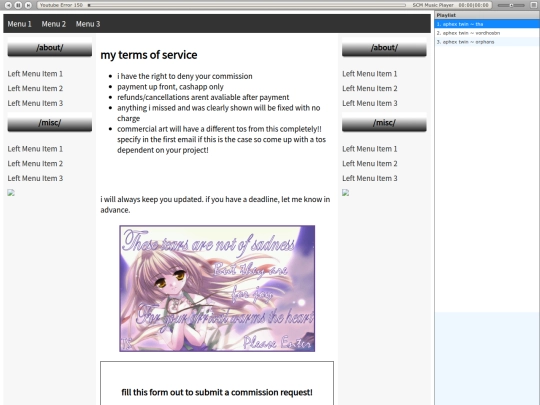Click the previous track button in music player

pos(9,5)
